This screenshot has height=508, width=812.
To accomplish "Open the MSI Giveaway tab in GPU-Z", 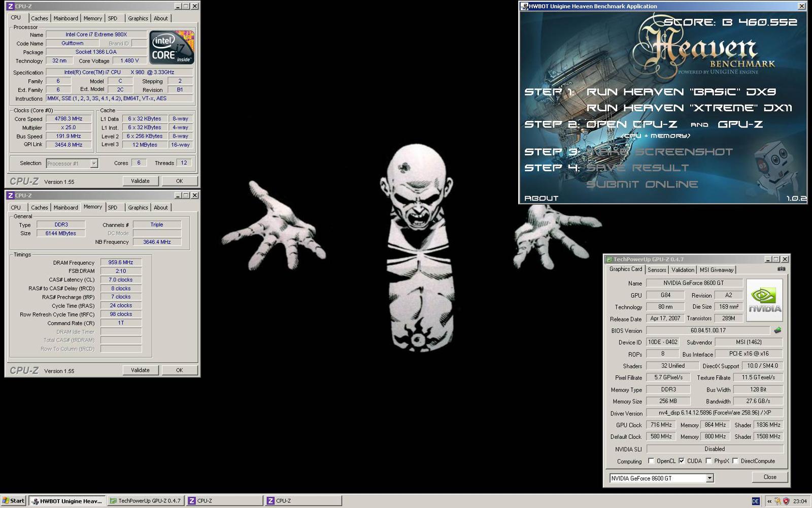I will coord(716,270).
